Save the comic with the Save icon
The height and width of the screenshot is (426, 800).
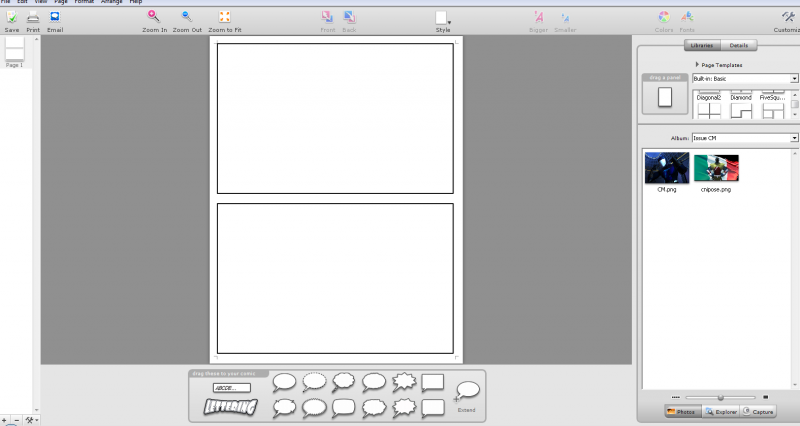tap(11, 18)
